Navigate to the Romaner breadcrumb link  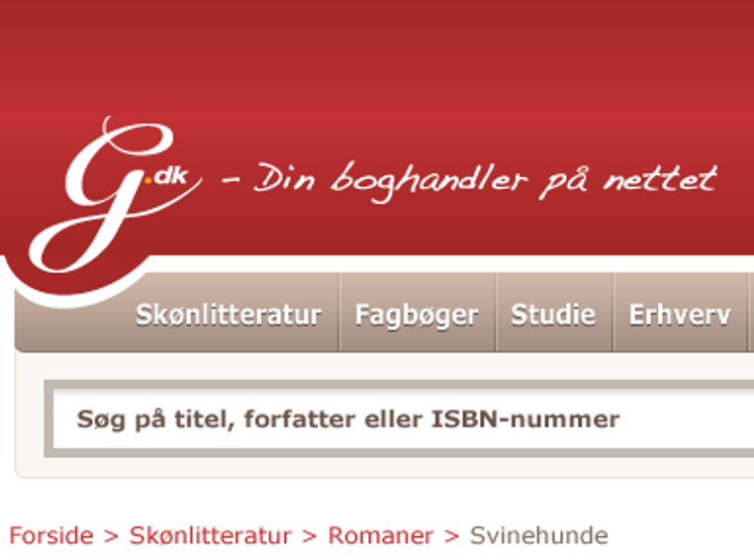380,535
